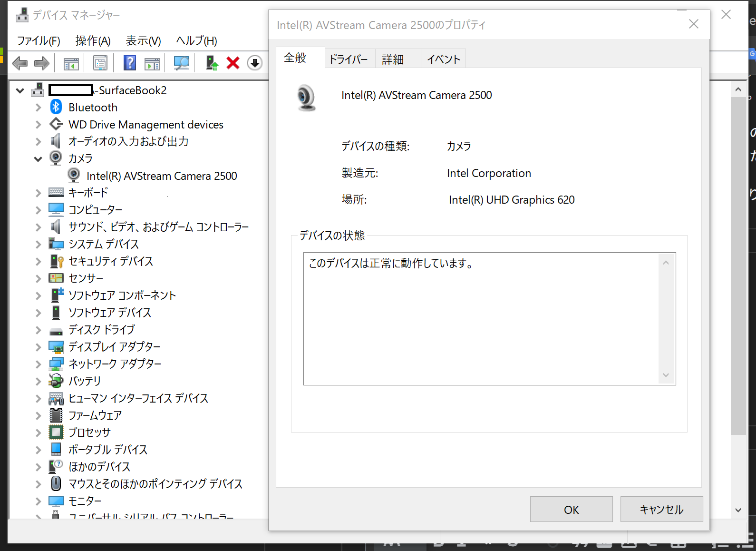
Task: Click the Back arrow toolbar icon
Action: [20, 63]
